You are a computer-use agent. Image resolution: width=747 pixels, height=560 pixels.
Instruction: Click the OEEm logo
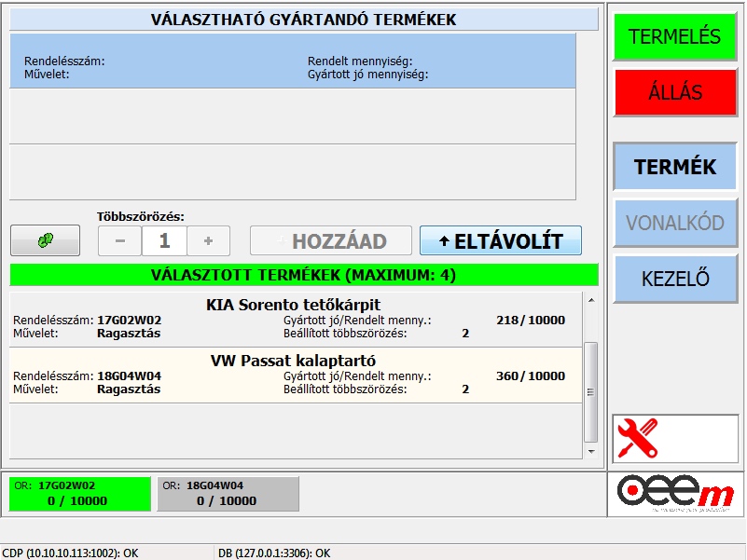pyautogui.click(x=675, y=494)
